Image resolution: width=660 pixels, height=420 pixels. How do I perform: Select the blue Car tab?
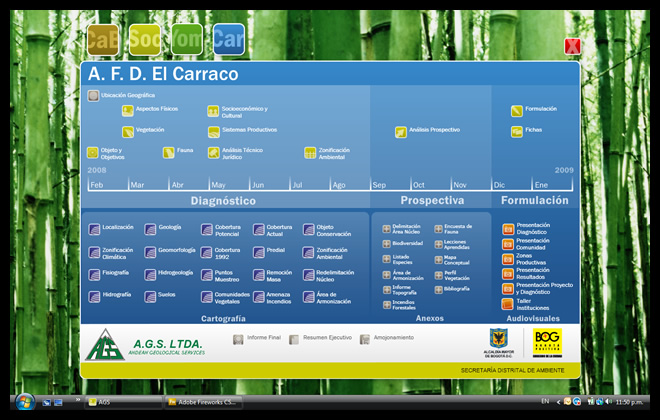[229, 39]
